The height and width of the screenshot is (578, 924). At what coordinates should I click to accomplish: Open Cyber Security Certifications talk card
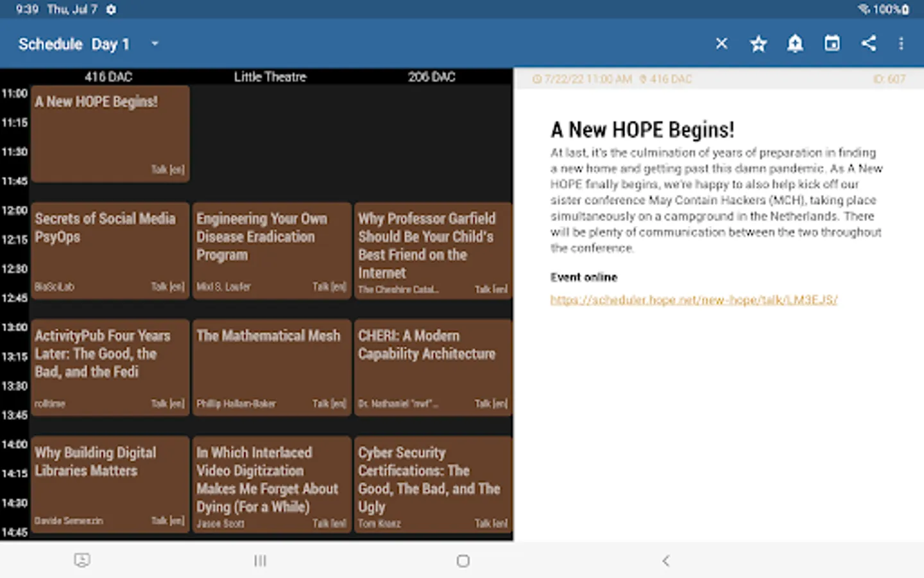(x=434, y=484)
